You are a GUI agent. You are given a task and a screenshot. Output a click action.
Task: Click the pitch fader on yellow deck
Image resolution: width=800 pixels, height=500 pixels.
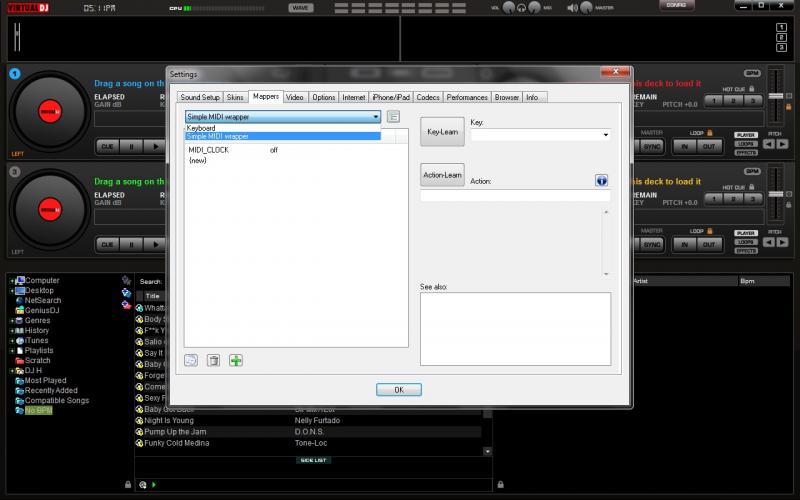pos(776,194)
